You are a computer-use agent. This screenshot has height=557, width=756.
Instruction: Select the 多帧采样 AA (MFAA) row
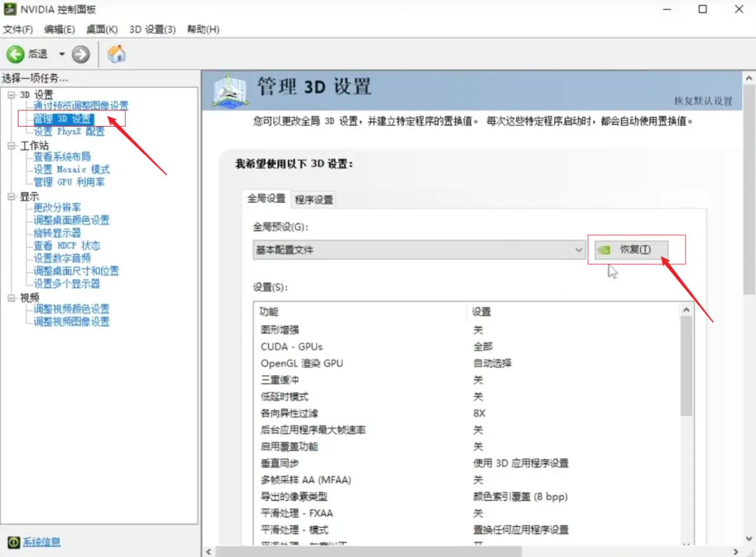pyautogui.click(x=467, y=480)
